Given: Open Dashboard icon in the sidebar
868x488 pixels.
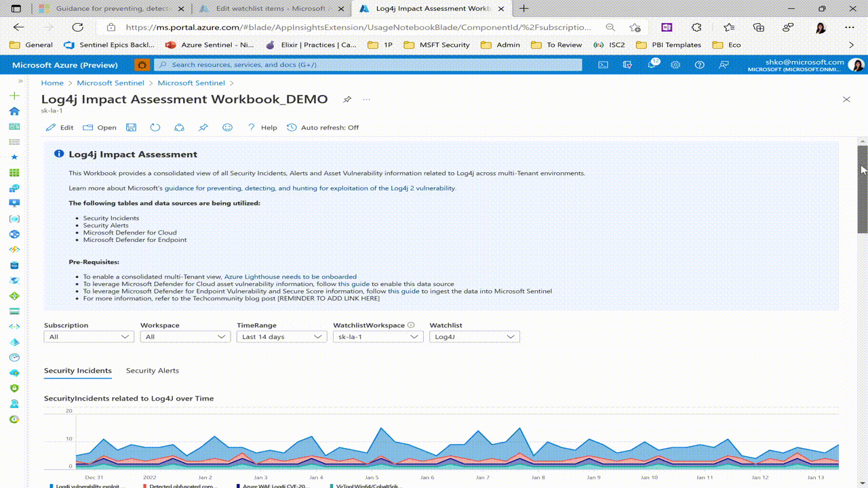Looking at the screenshot, I should click(14, 127).
